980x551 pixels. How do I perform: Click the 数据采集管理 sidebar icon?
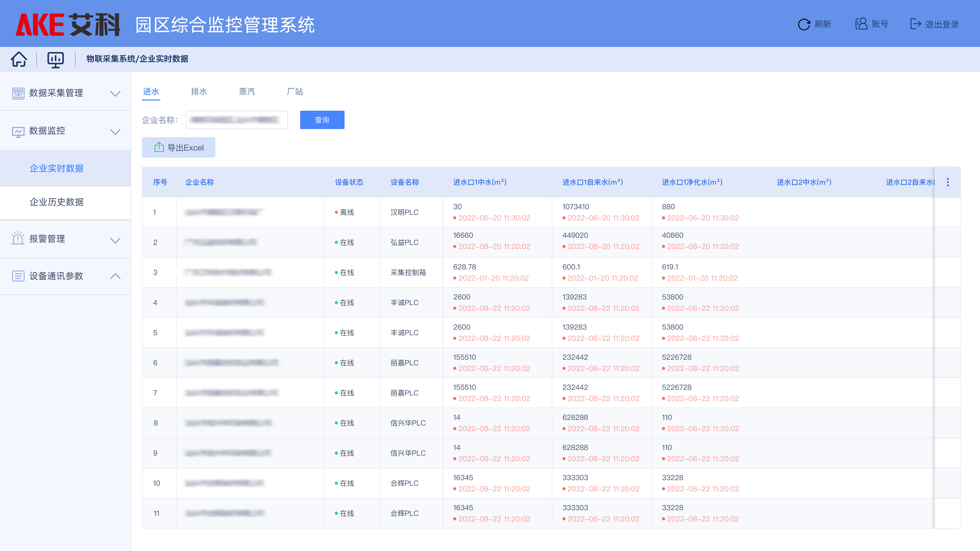pyautogui.click(x=18, y=93)
